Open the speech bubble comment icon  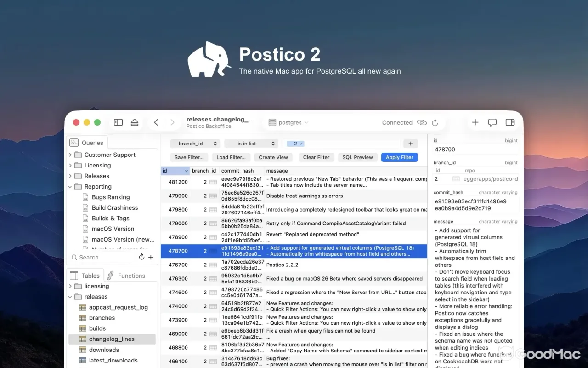tap(492, 122)
